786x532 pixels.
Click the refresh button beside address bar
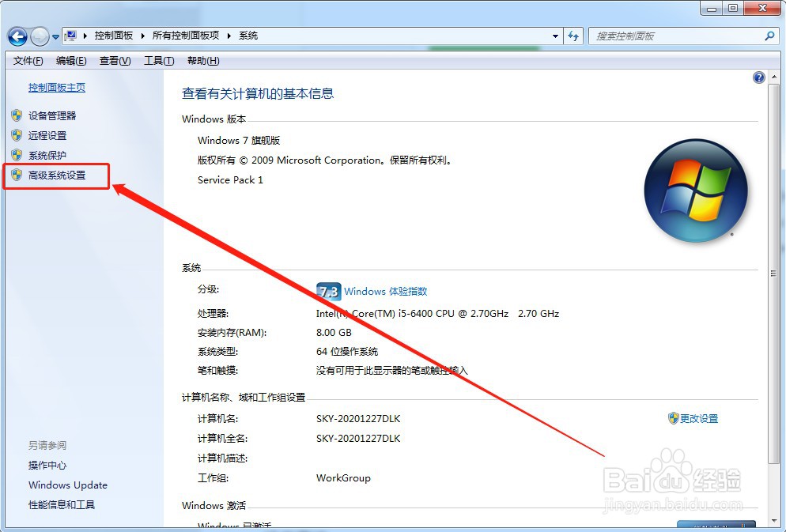[573, 36]
